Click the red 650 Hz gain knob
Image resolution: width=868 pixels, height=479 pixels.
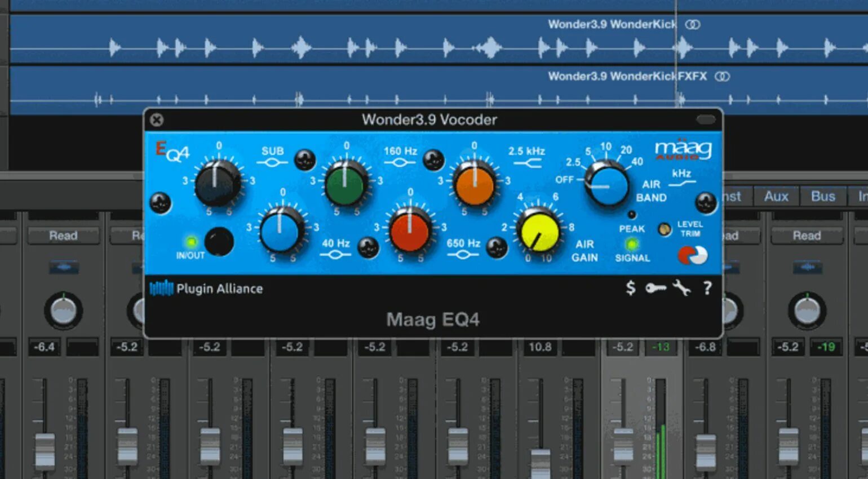tap(409, 230)
